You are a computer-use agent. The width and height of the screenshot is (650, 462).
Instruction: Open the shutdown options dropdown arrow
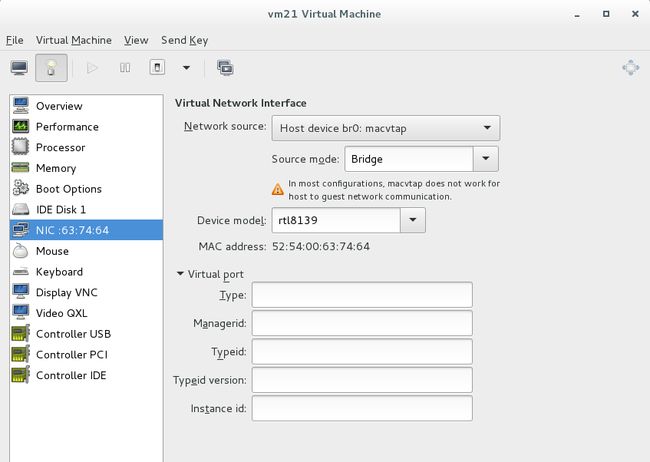coord(187,68)
